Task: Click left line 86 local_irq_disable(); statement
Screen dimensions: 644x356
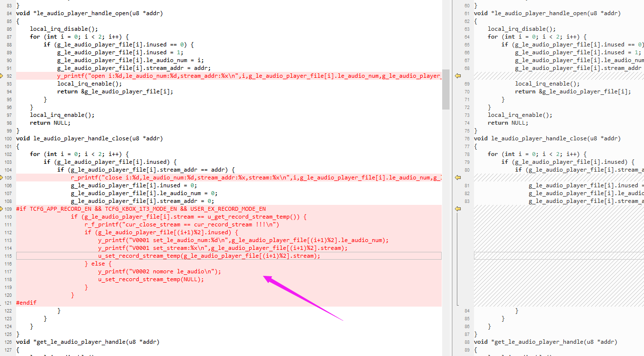Action: [x=64, y=29]
